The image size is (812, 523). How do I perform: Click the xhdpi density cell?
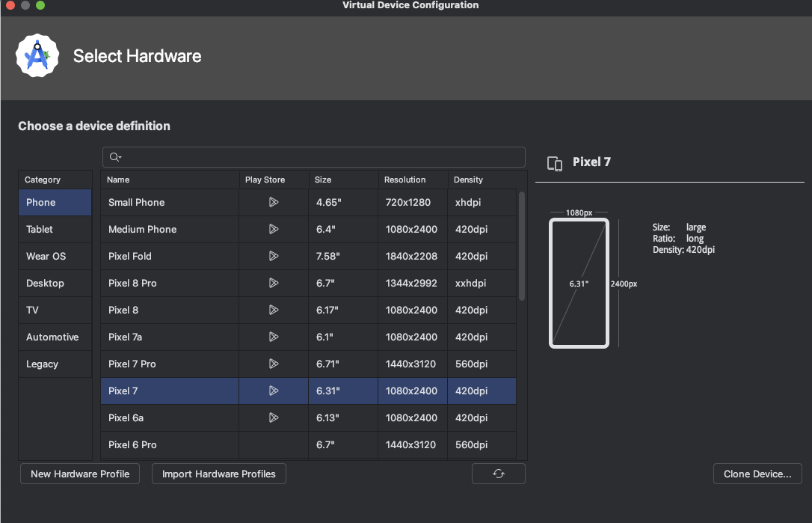click(x=482, y=202)
